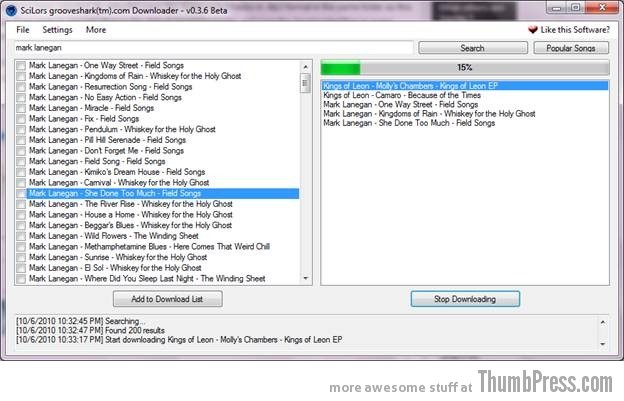Select Fix - Field Songs in results

tap(84, 119)
